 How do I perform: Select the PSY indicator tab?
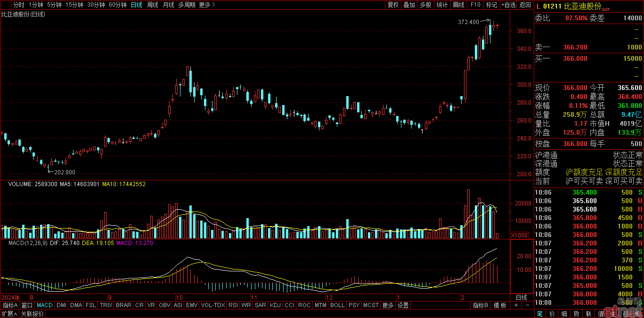tap(354, 305)
